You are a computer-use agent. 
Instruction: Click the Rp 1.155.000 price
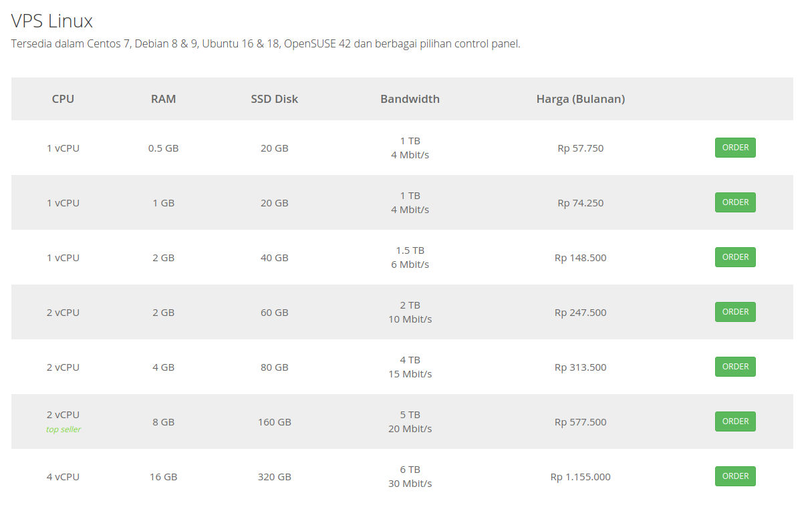click(x=580, y=477)
